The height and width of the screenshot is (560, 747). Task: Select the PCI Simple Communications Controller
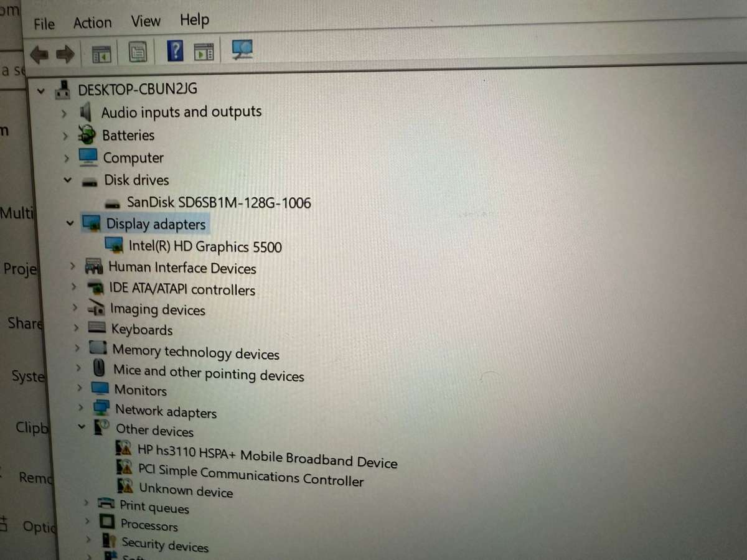point(250,477)
